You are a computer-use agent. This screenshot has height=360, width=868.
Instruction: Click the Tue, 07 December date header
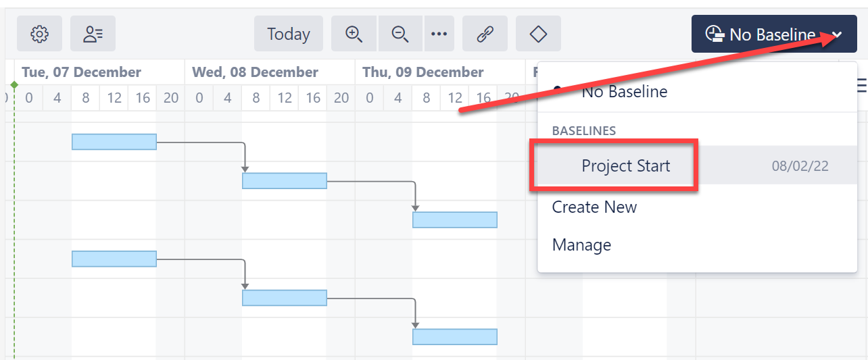pos(81,72)
